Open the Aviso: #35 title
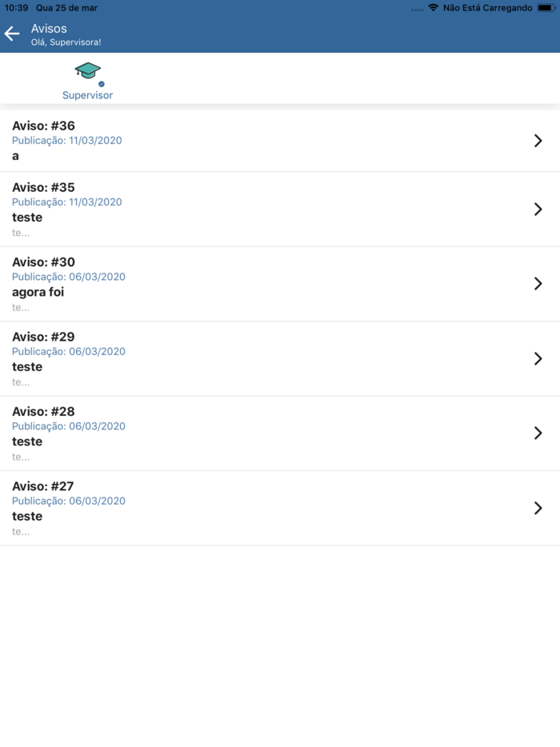560x747 pixels. pos(43,188)
